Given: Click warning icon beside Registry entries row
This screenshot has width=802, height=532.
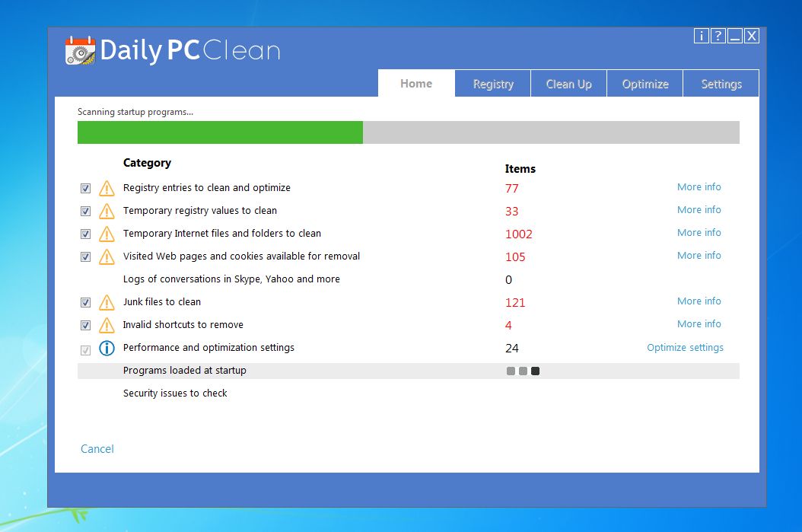Looking at the screenshot, I should (107, 188).
